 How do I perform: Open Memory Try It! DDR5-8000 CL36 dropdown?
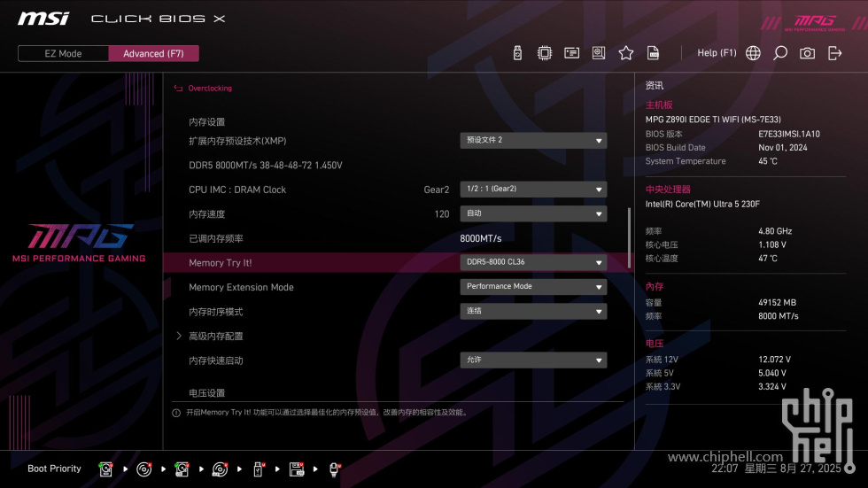click(x=533, y=262)
